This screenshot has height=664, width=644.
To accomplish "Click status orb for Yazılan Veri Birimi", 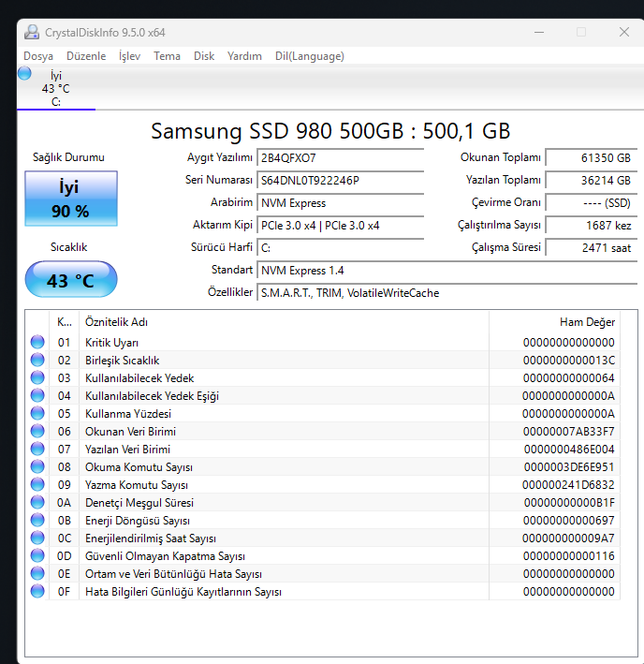I will tap(37, 449).
